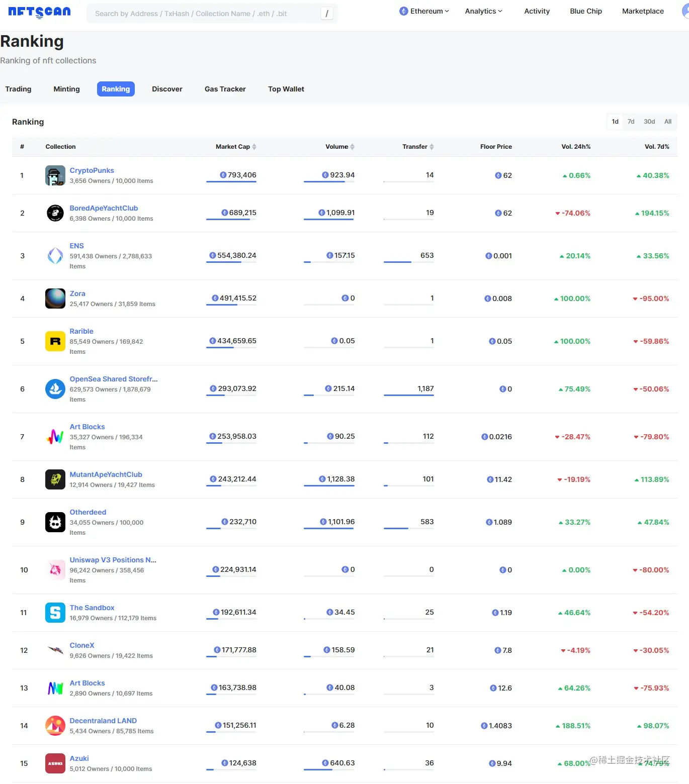
Task: Switch to the Minting tab
Action: [66, 89]
